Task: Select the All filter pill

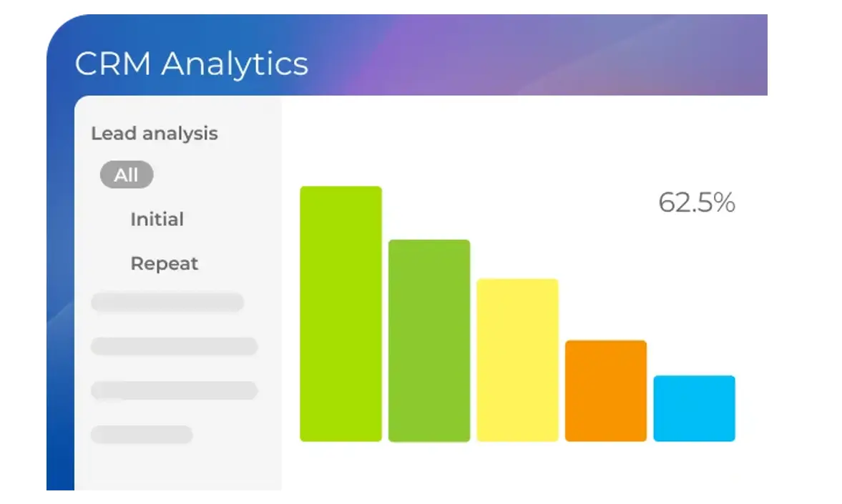Action: pos(126,175)
